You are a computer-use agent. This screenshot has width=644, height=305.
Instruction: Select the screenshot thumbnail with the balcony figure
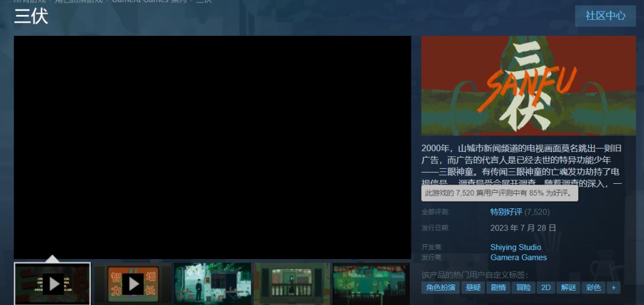[x=292, y=284]
